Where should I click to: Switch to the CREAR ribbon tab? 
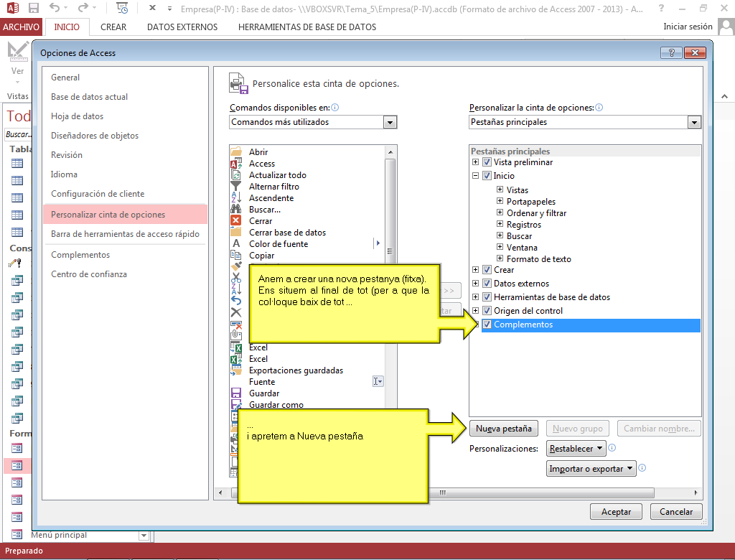[113, 27]
